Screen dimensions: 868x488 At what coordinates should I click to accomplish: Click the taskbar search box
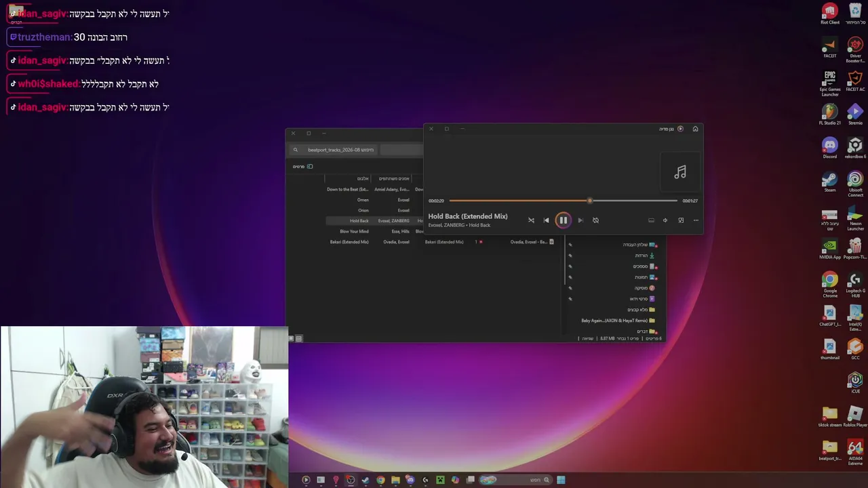coord(515,480)
